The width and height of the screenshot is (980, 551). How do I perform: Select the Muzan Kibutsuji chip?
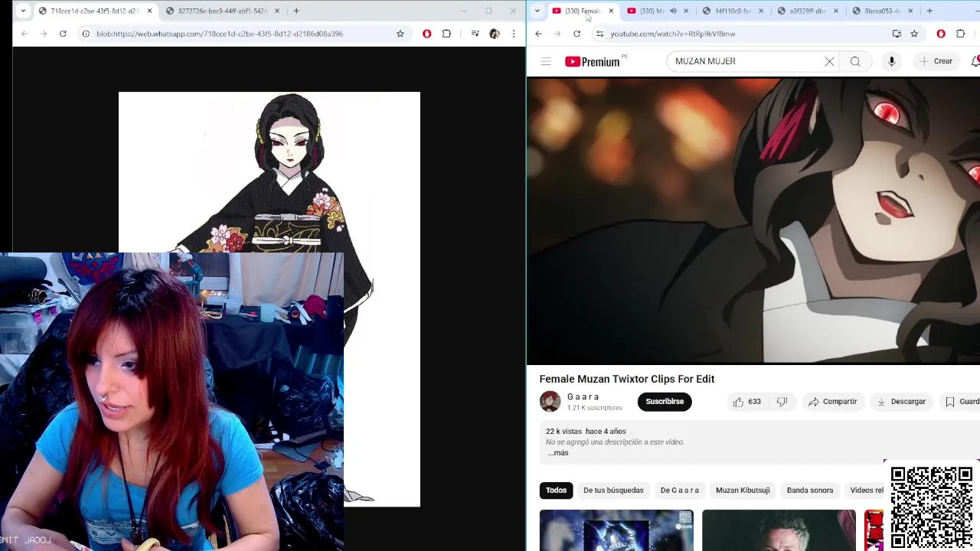743,491
